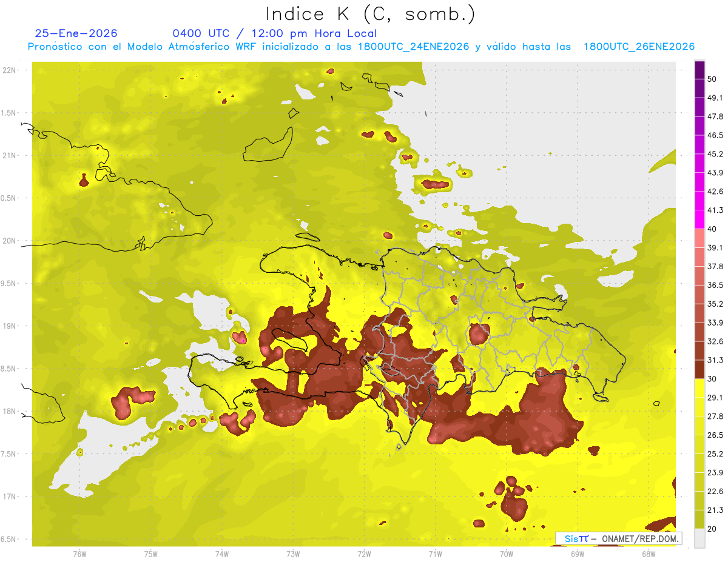The width and height of the screenshot is (728, 562).
Task: Click the color scale label "22.6"
Action: coord(715,492)
